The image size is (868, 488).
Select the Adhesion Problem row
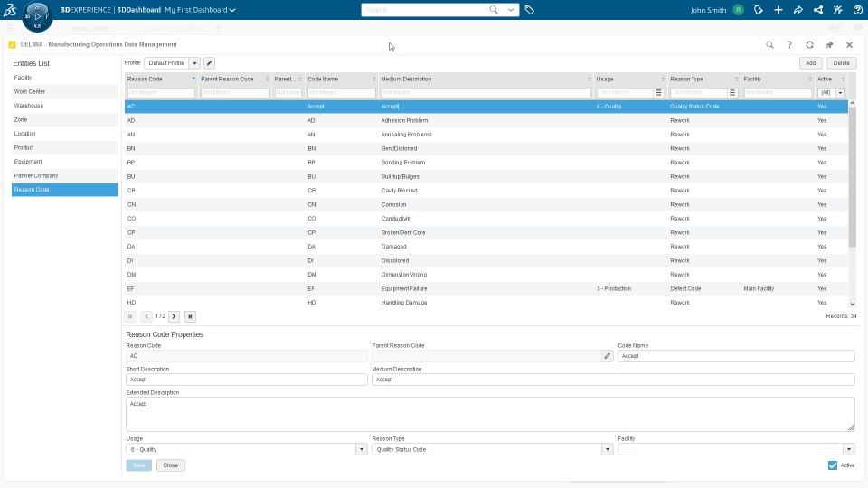pyautogui.click(x=486, y=120)
